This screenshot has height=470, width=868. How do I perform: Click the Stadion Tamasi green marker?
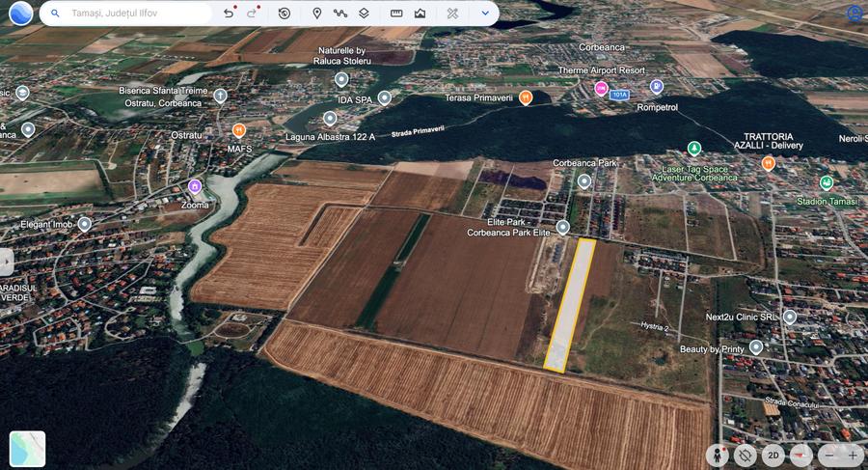[827, 182]
